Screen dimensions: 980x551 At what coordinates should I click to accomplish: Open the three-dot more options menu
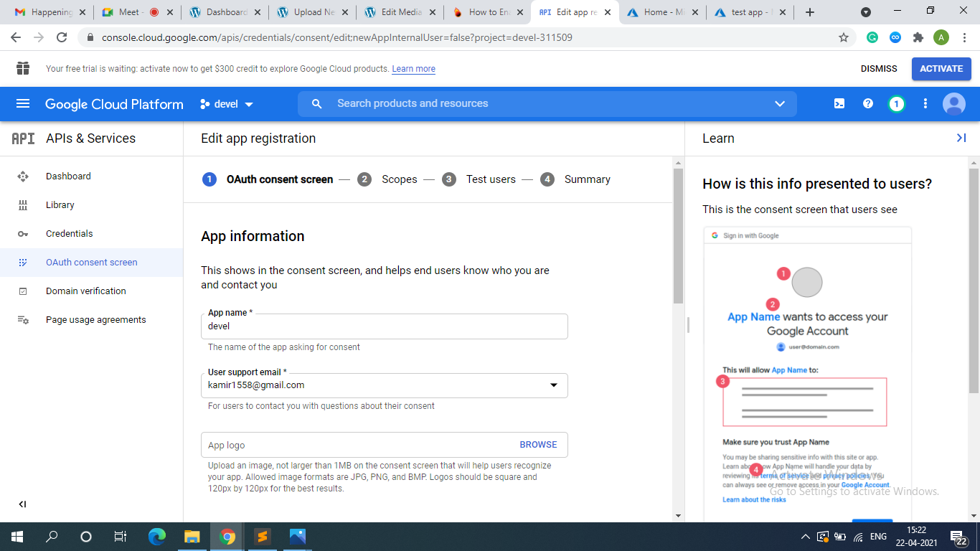(x=925, y=104)
